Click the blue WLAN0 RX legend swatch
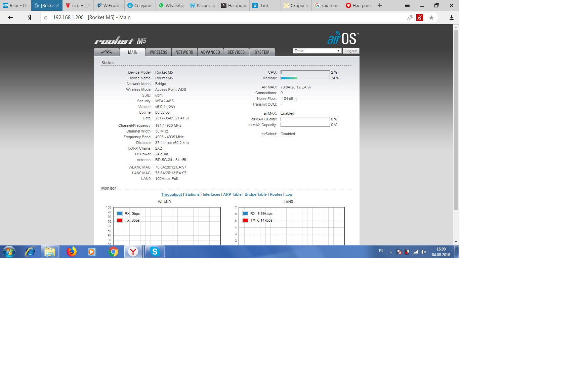Image resolution: width=588 pixels, height=380 pixels. click(x=120, y=214)
